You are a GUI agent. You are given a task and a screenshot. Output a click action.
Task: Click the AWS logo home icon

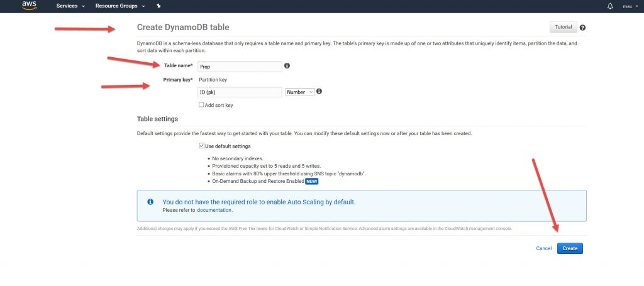30,6
